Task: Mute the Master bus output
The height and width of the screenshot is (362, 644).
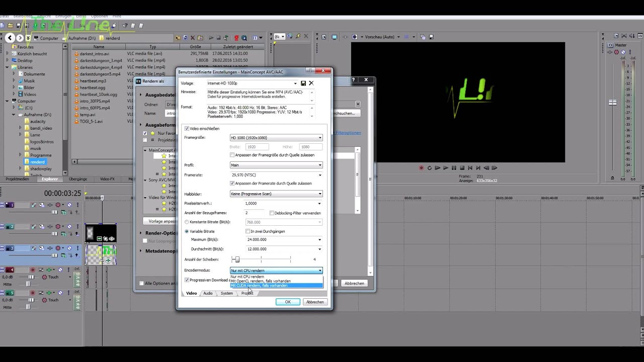Action: coord(623,52)
